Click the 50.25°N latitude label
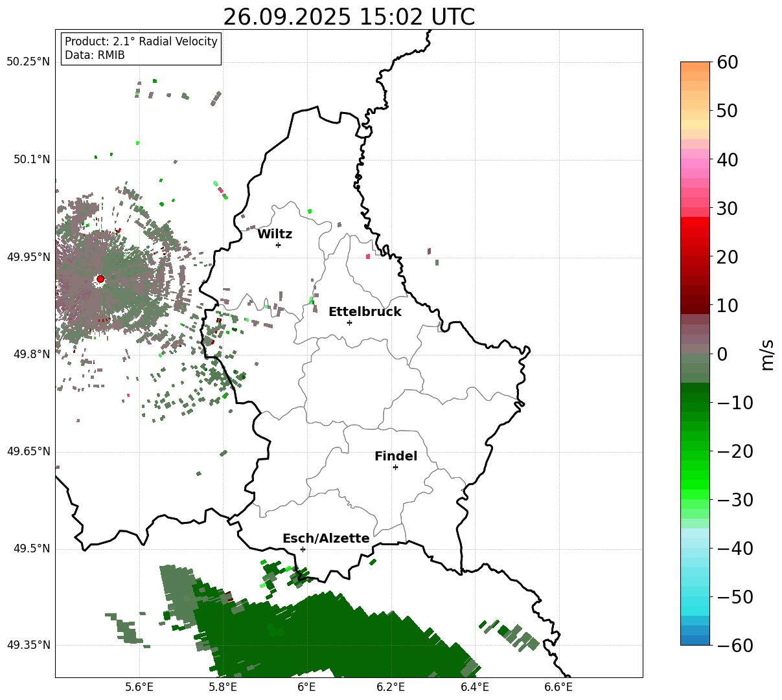The image size is (782, 700). coord(28,62)
